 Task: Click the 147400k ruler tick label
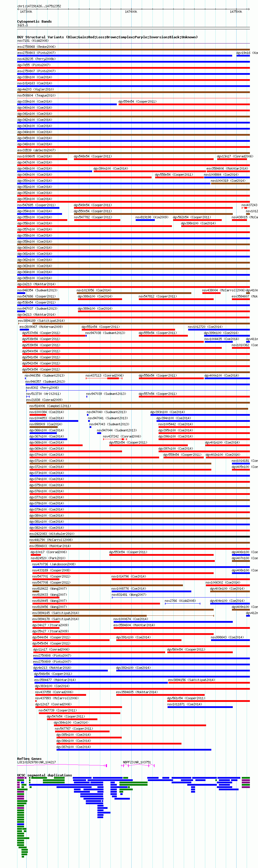pos(131,12)
